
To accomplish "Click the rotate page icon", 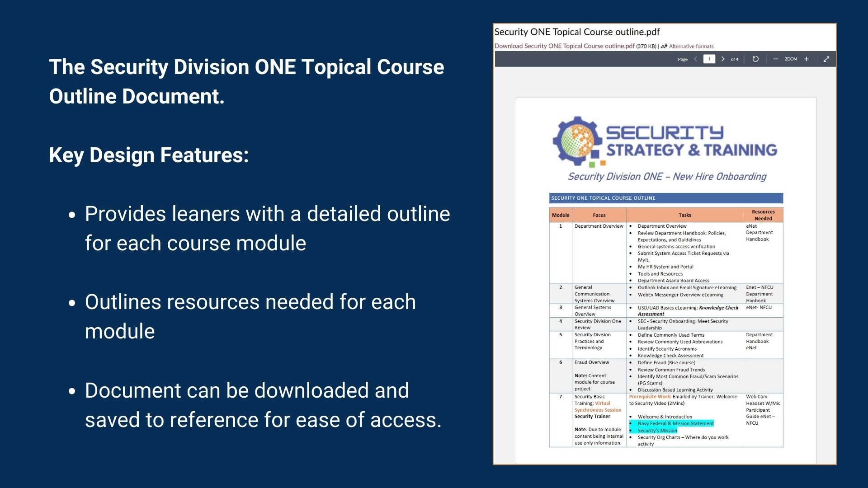I will (x=755, y=59).
